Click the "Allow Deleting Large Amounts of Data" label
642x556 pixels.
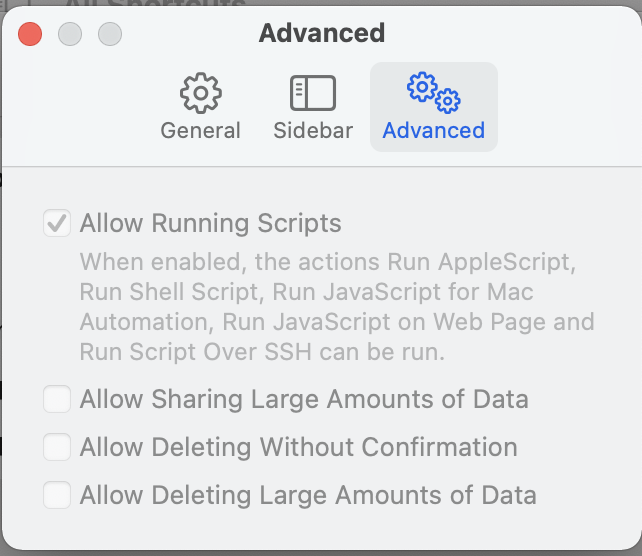(308, 494)
